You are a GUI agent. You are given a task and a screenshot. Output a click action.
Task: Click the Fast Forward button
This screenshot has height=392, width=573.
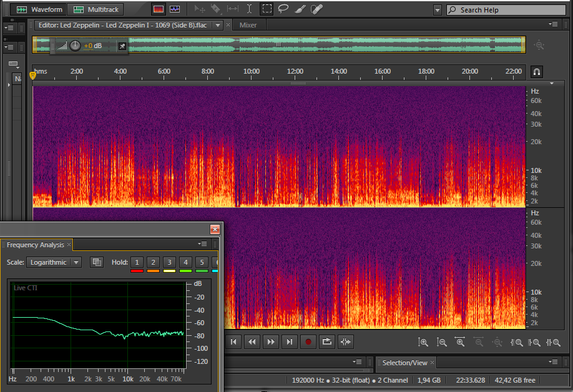tap(271, 342)
